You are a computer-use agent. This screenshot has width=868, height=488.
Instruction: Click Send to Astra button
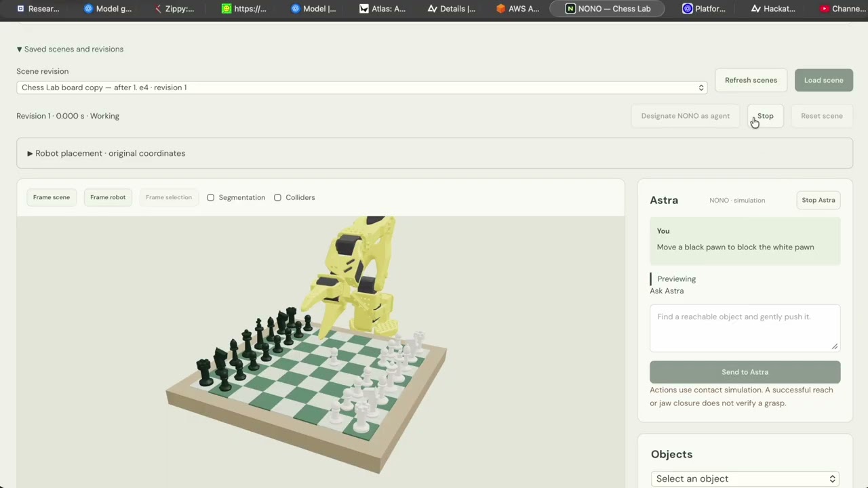[745, 372]
